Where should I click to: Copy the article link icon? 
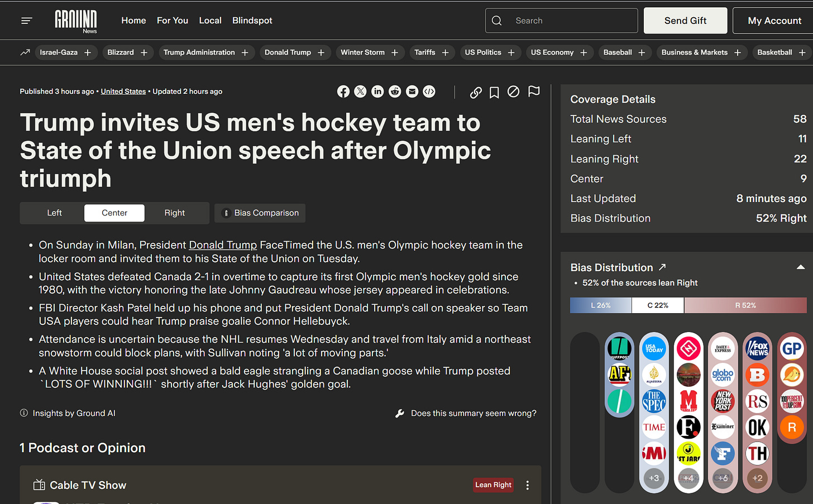point(476,92)
